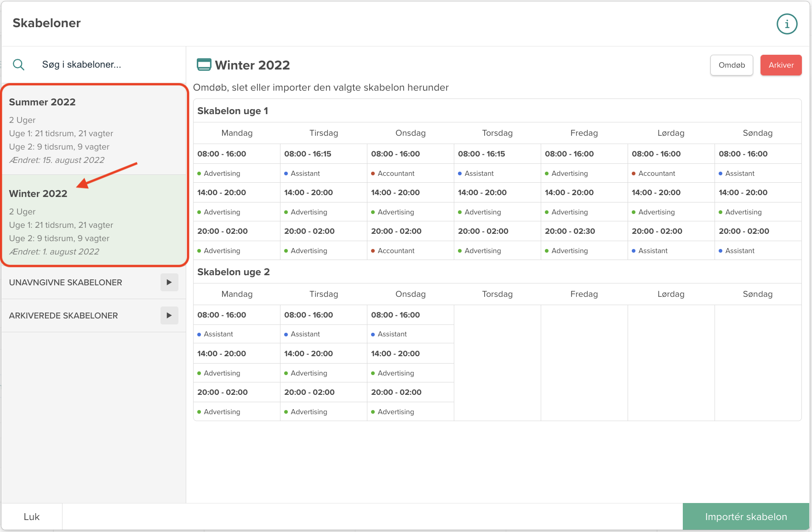The image size is (812, 532).
Task: Click Saturday's 20:00 - 02:00 Assistant role in week 1
Action: tap(652, 251)
